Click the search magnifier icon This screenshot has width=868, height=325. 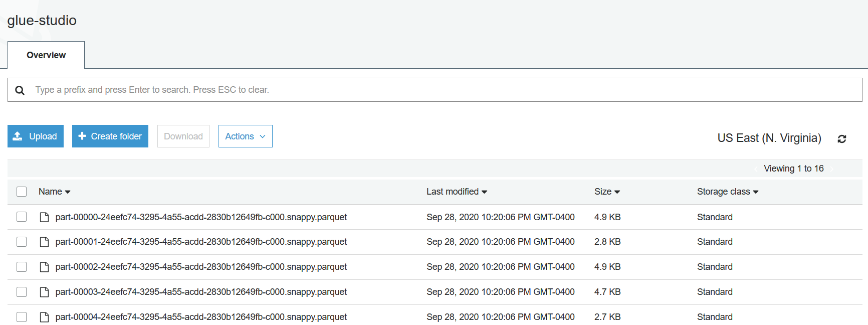(x=20, y=90)
